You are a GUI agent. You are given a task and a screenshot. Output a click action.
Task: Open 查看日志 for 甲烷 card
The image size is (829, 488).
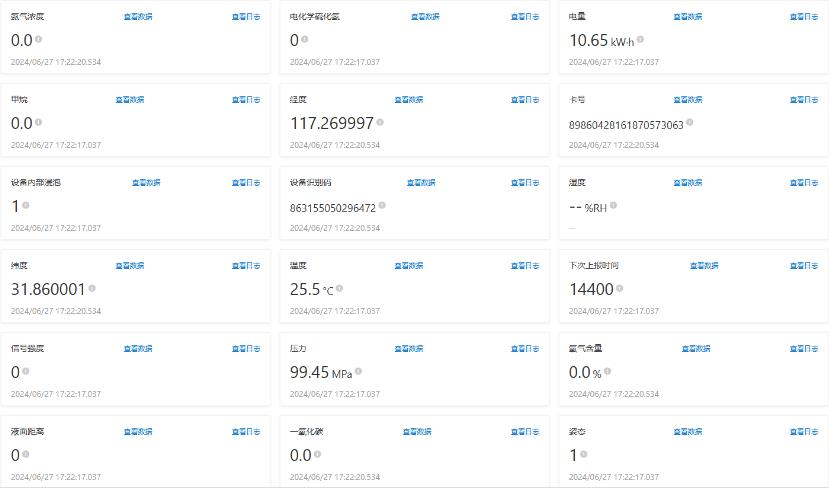pos(246,100)
